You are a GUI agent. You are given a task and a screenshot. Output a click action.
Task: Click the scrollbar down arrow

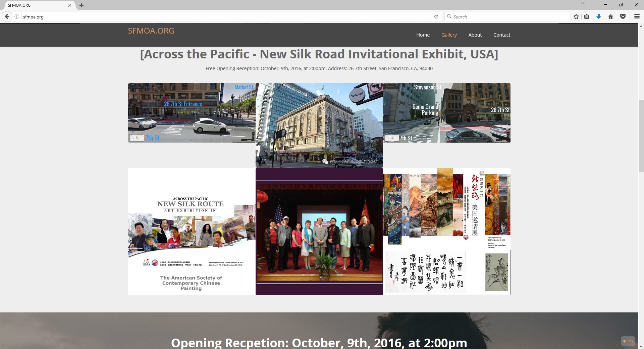(x=641, y=346)
